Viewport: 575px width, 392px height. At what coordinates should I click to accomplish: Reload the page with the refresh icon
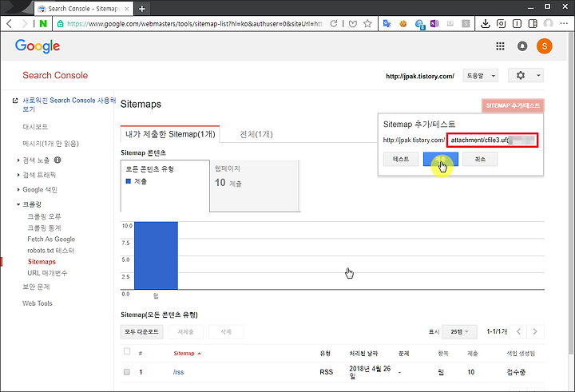tap(333, 24)
